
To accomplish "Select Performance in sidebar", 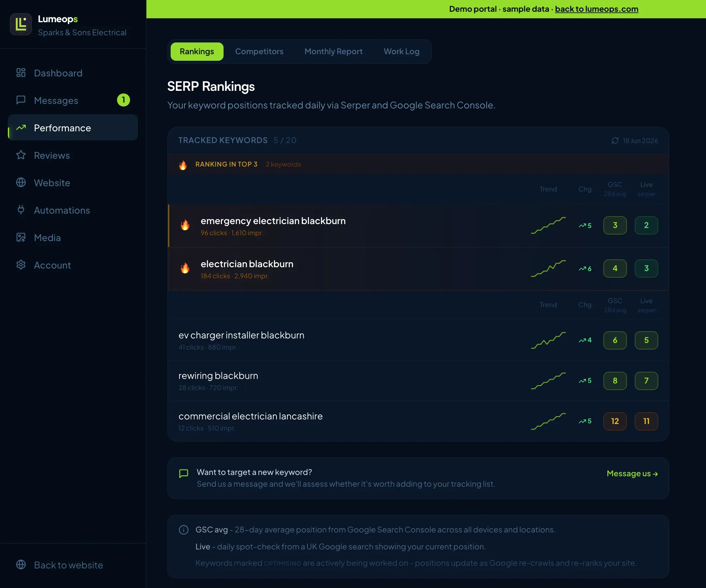I will tap(73, 128).
